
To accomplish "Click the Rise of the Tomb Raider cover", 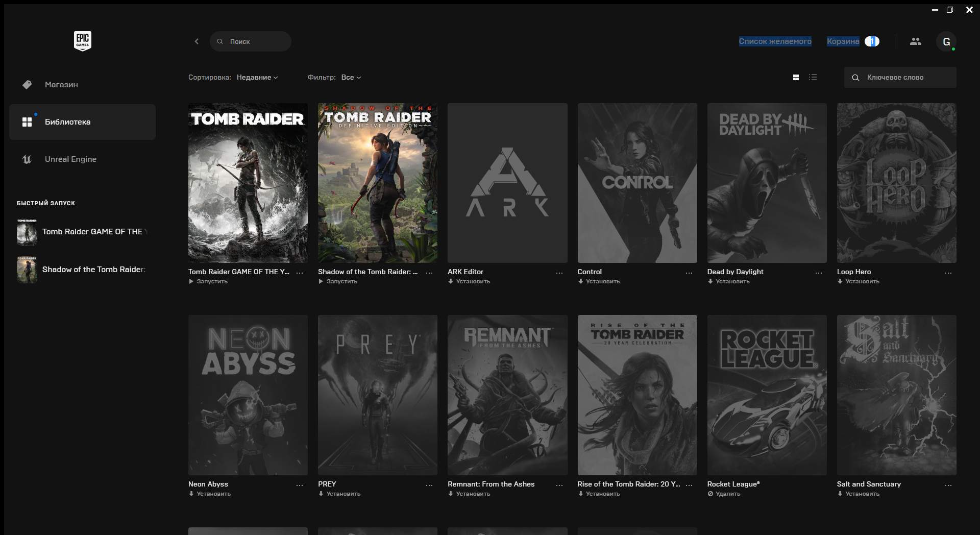I will click(637, 395).
